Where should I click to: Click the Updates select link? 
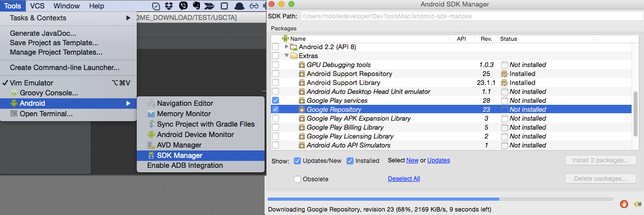click(x=439, y=160)
